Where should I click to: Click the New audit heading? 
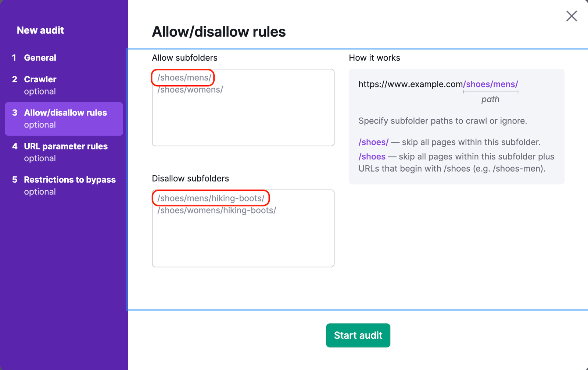pos(40,30)
